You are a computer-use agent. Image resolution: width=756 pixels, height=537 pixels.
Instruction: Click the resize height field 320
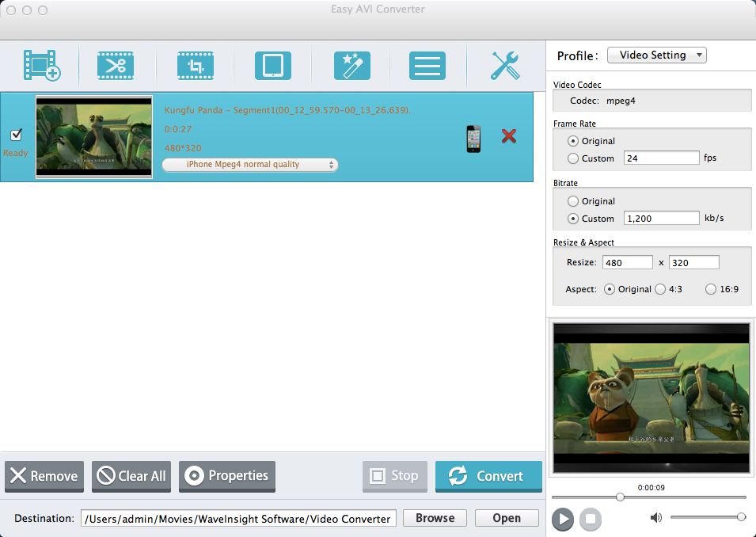point(693,262)
